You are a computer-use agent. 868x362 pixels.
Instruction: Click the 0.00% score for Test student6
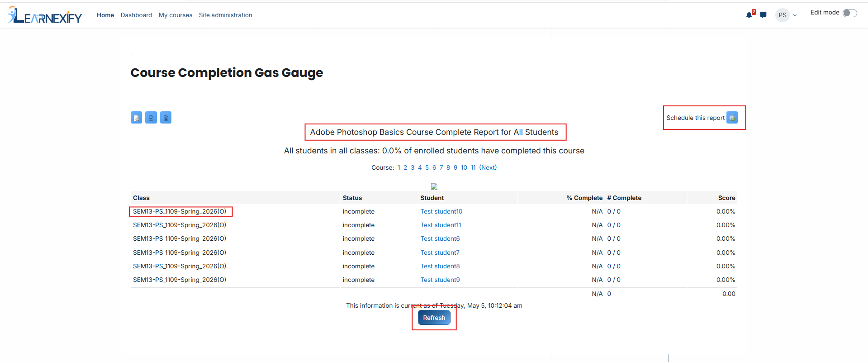pos(726,238)
